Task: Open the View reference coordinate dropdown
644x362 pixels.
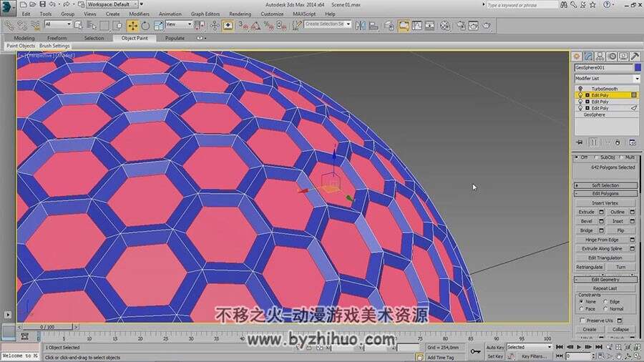Action: [x=179, y=24]
